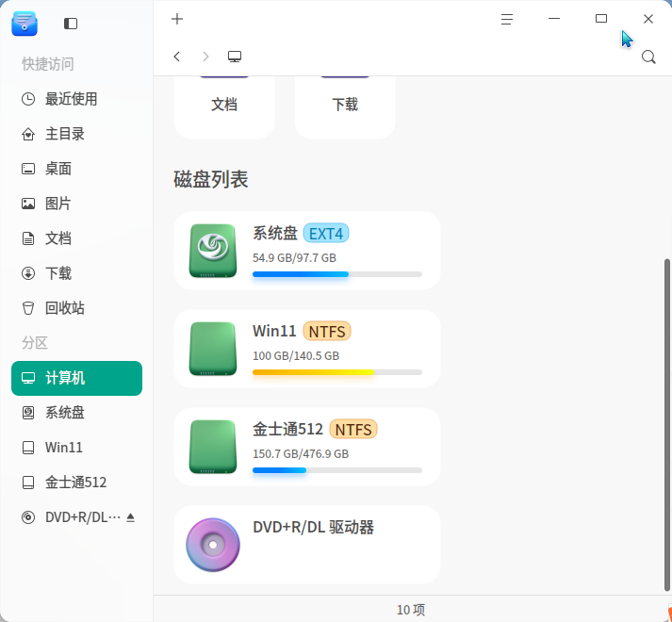Click the file manager app logo
The height and width of the screenshot is (622, 672).
pyautogui.click(x=25, y=24)
